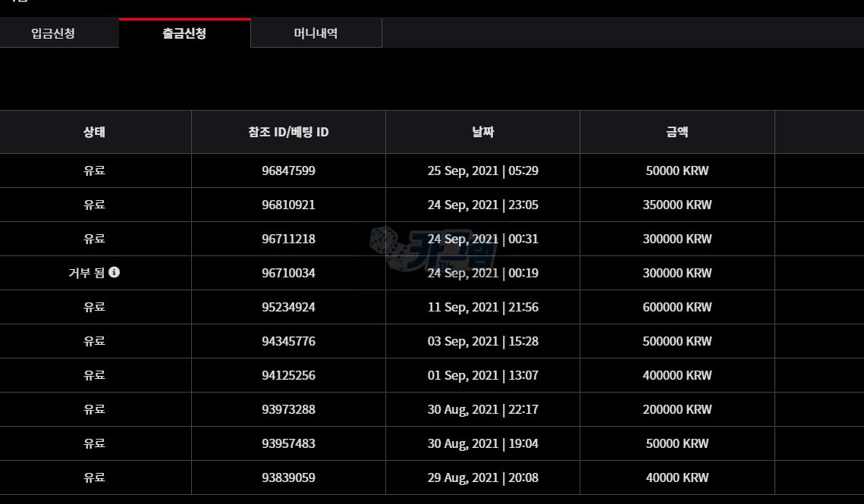Select the 머니내역 tab
864x504 pixels.
pyautogui.click(x=316, y=33)
